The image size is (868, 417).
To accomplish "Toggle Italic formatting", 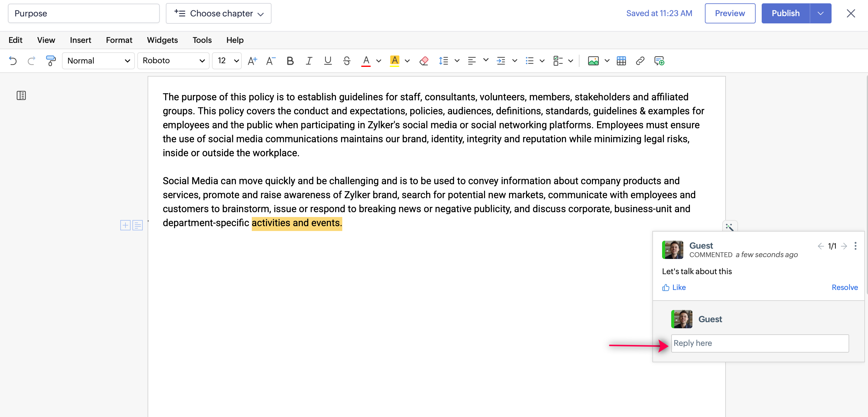I will (x=309, y=61).
